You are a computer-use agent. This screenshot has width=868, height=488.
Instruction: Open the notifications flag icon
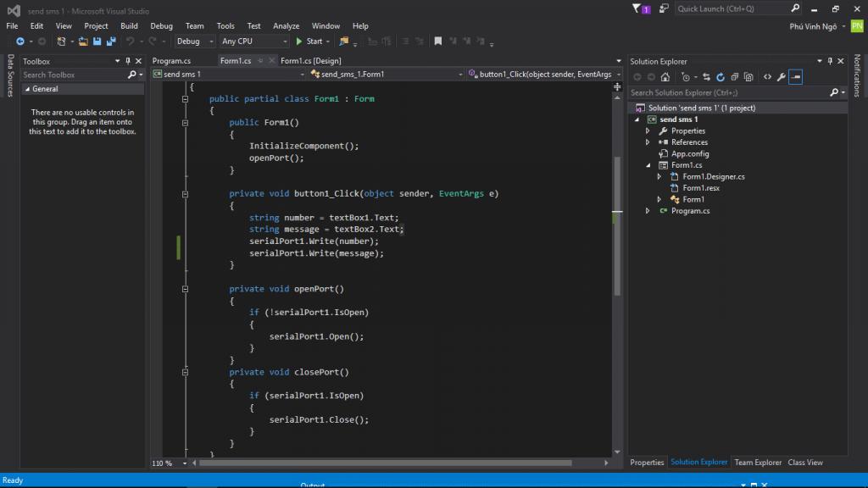point(638,8)
